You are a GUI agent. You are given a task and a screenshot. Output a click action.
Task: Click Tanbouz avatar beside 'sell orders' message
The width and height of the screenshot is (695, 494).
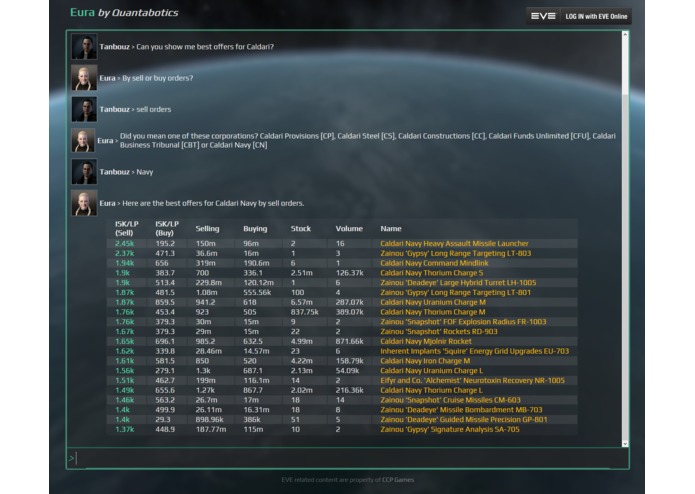[x=84, y=109]
